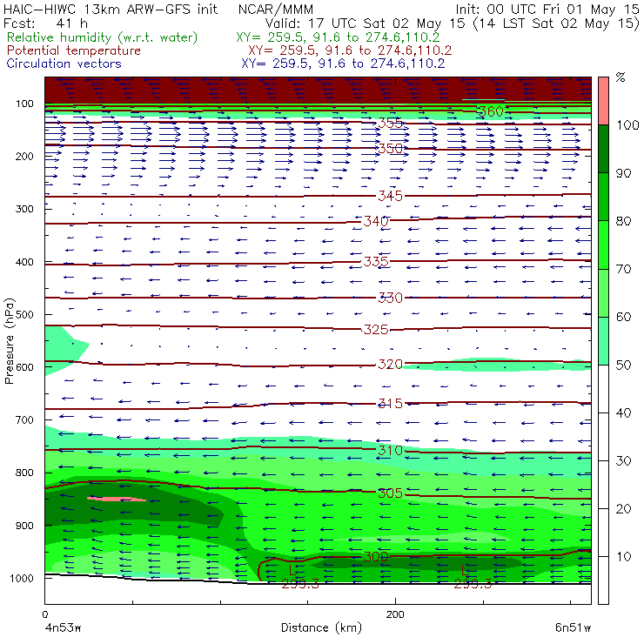Viewport: 644px width, 644px height.
Task: Click the colorbar label 60
Action: tap(623, 317)
